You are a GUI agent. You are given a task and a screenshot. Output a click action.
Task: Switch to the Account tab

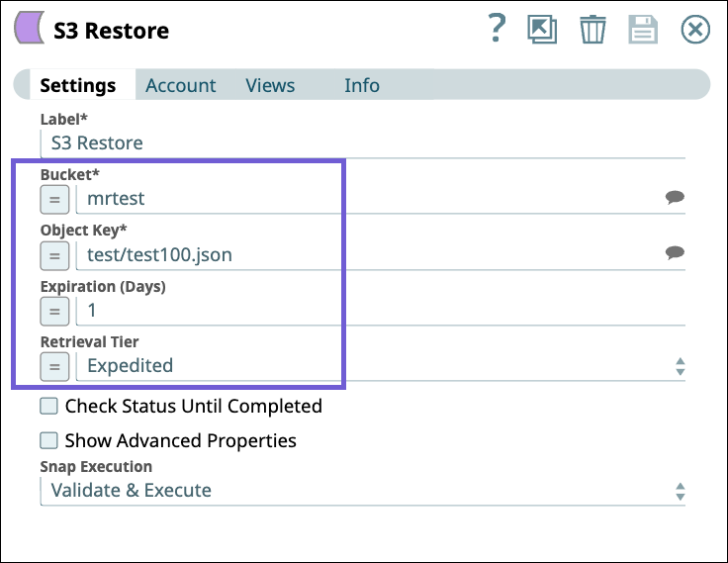(180, 85)
